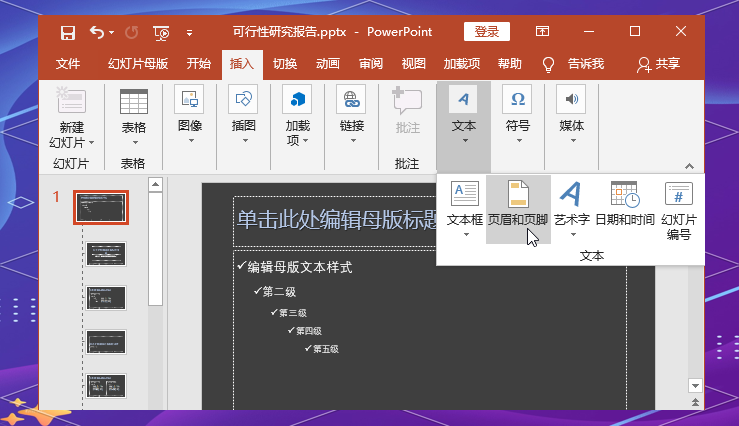
Task: Click the New Slide (新建幻灯片) icon
Action: point(72,103)
